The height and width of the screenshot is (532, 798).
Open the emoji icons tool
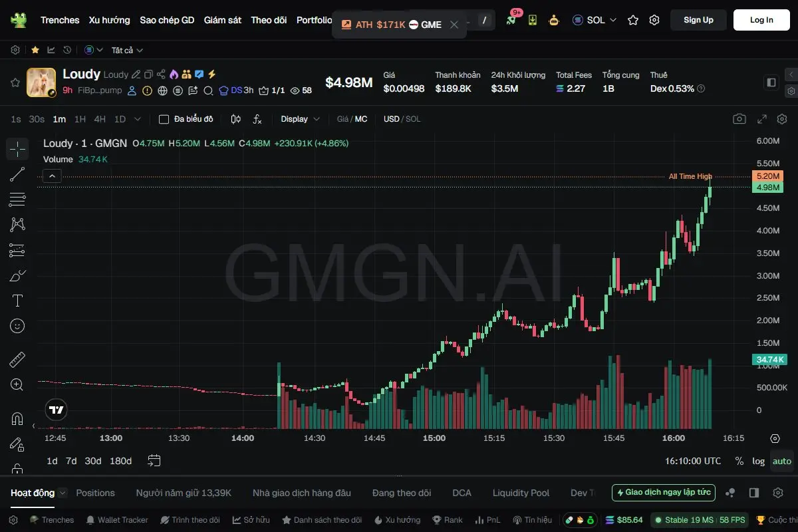[17, 326]
